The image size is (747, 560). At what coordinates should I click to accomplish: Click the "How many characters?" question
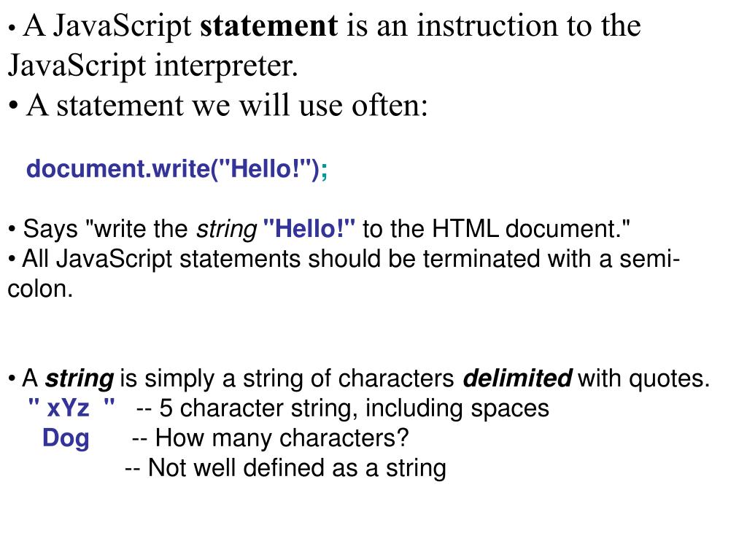pyautogui.click(x=282, y=438)
